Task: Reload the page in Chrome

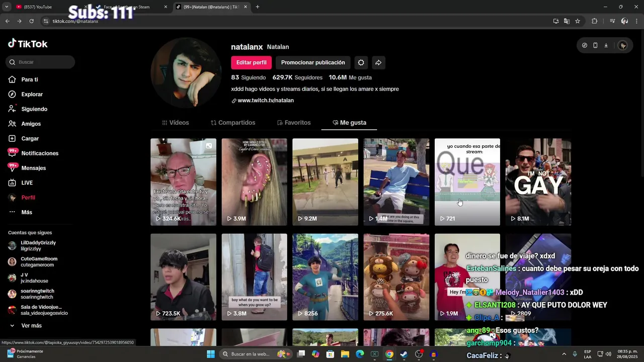Action: click(31, 21)
